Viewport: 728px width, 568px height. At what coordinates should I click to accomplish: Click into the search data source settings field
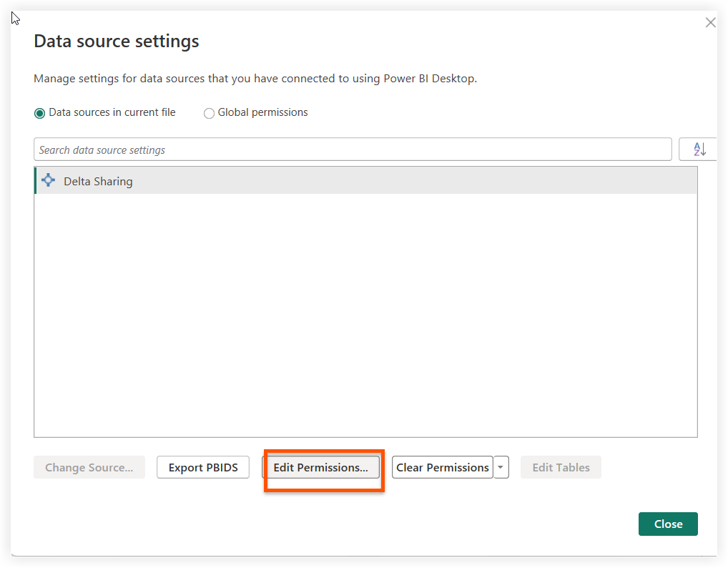[x=353, y=149]
